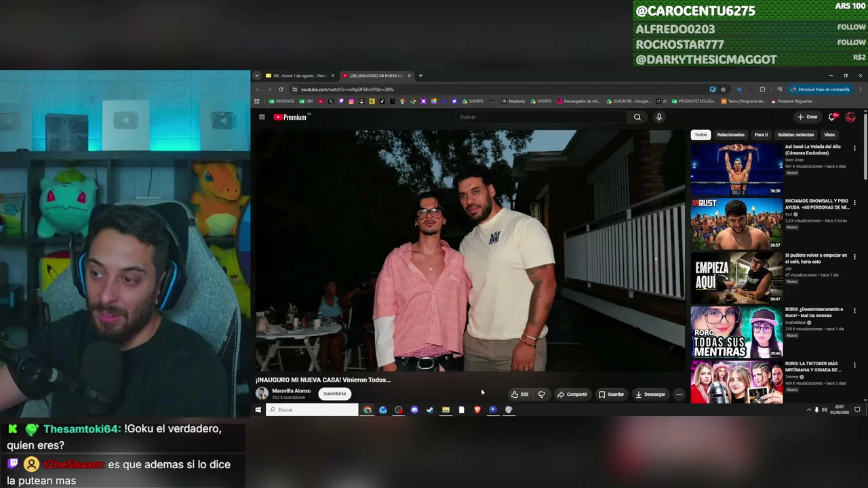
Task: Open Brave browser from the taskbar
Action: click(477, 410)
